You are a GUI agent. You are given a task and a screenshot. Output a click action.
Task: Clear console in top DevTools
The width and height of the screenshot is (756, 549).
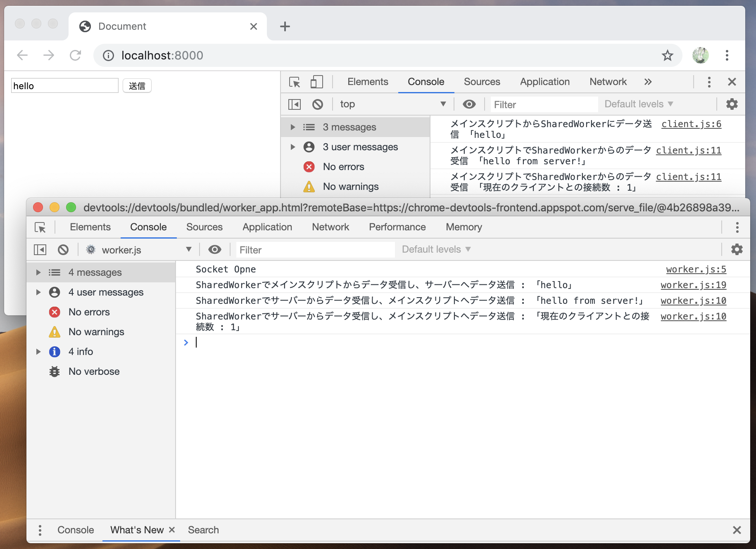(318, 104)
